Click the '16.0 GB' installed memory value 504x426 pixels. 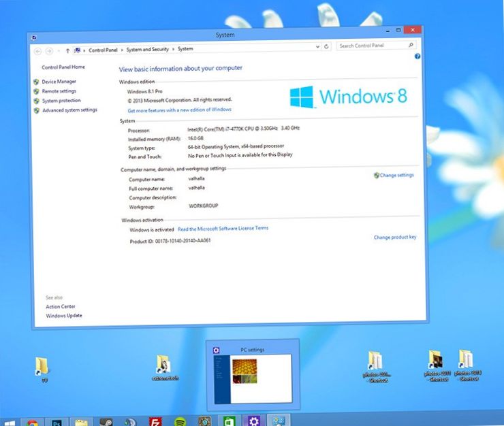[x=195, y=138]
